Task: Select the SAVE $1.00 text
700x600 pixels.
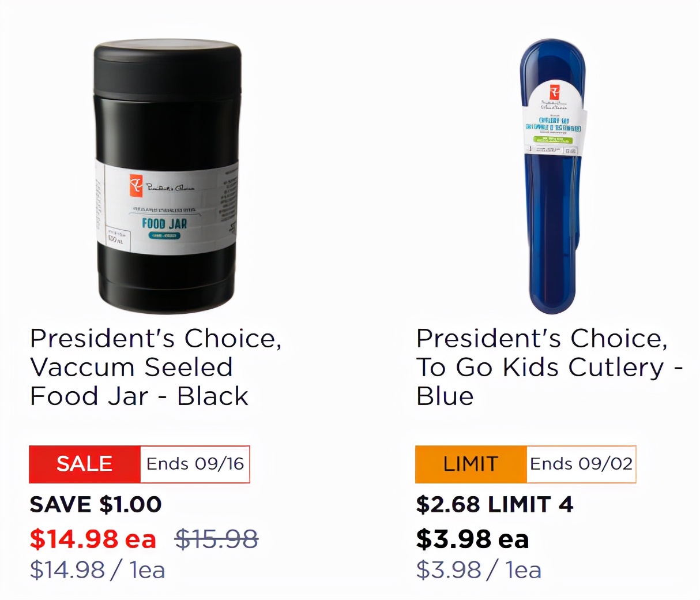Action: coord(96,505)
